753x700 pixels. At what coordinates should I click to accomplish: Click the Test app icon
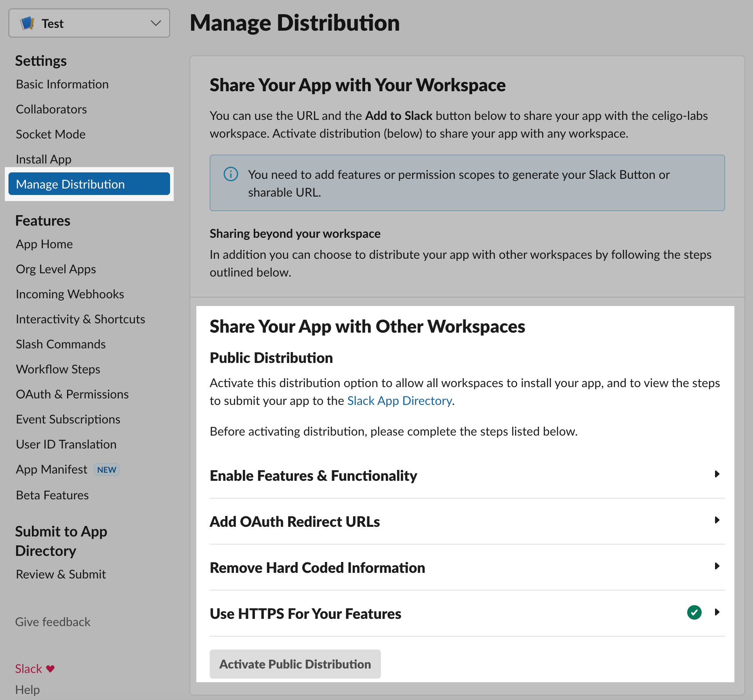[x=27, y=23]
